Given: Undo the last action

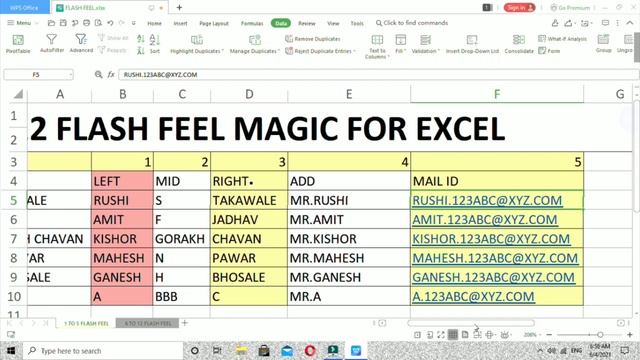Looking at the screenshot, I should click(110, 23).
